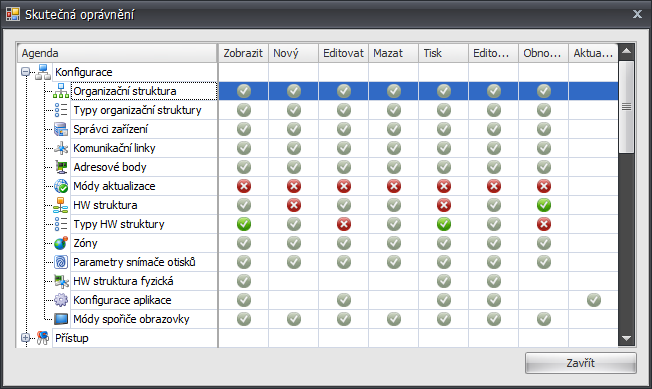This screenshot has height=389, width=652.
Task: Click green check for Typy HW struktury Zobrazit
Action: pos(244,224)
